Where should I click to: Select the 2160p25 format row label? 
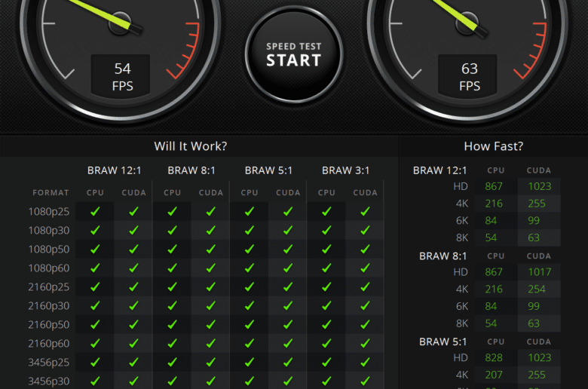tap(49, 287)
